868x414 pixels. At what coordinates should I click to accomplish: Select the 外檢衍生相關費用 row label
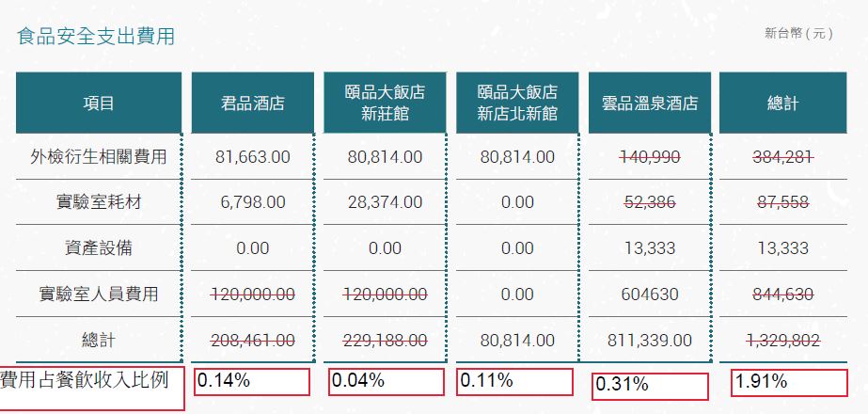click(x=99, y=156)
